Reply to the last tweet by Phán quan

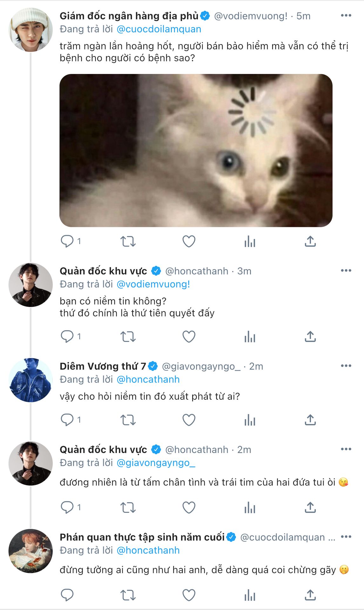pyautogui.click(x=67, y=595)
